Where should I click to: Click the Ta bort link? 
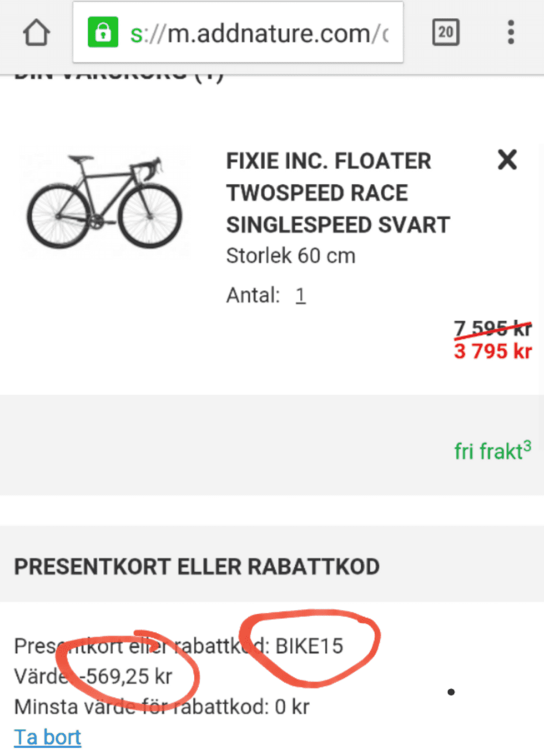point(48,737)
